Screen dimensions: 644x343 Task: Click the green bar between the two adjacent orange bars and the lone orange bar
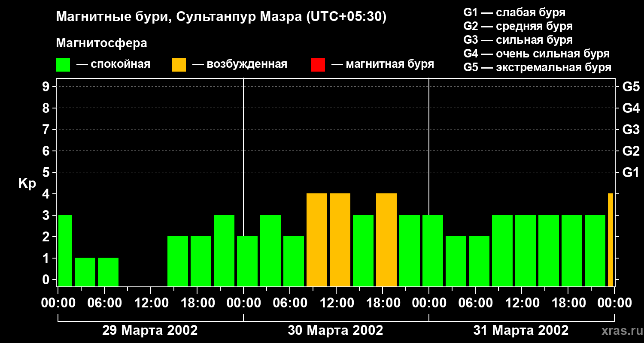click(x=363, y=251)
